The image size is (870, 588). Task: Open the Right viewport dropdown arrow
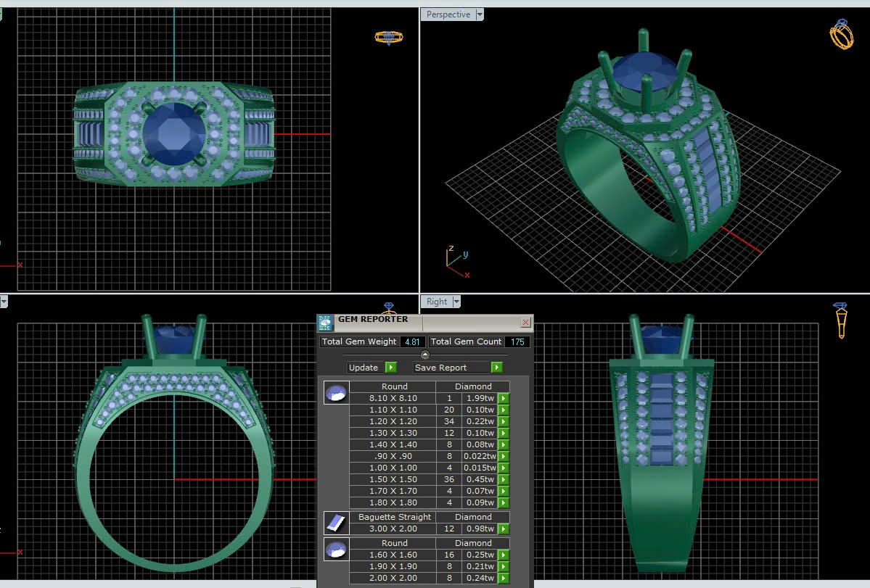point(456,302)
